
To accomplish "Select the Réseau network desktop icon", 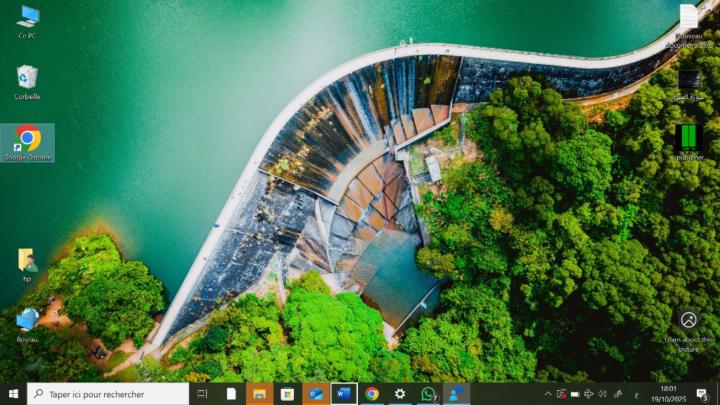I will pyautogui.click(x=27, y=321).
